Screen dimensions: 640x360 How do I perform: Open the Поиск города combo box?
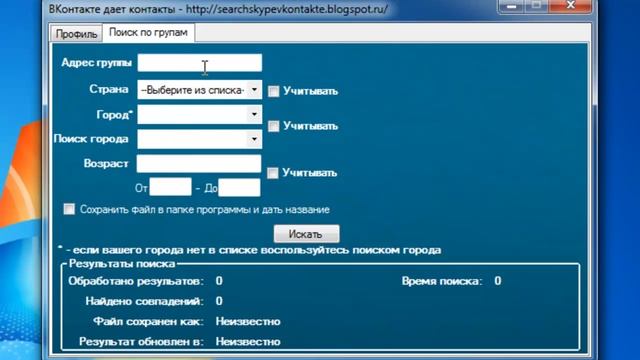click(x=200, y=140)
